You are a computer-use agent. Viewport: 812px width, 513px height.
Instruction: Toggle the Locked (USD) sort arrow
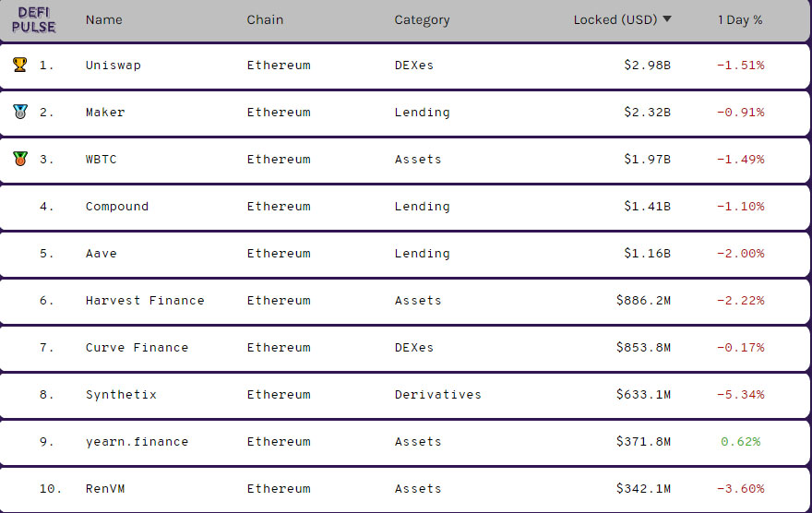(x=667, y=19)
